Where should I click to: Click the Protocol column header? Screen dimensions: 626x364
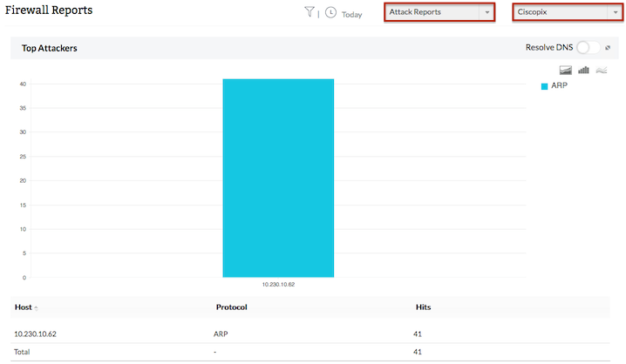coord(232,307)
